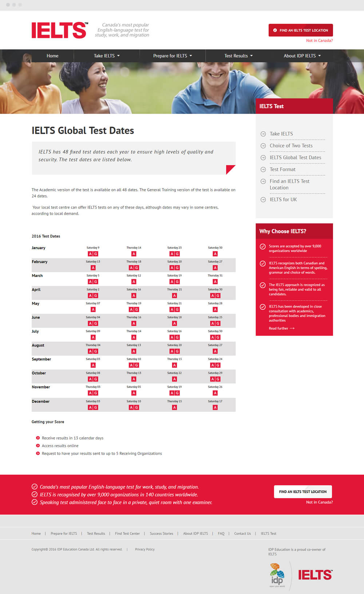Expand the Take IELTS dropdown arrow in the navbar

point(118,56)
